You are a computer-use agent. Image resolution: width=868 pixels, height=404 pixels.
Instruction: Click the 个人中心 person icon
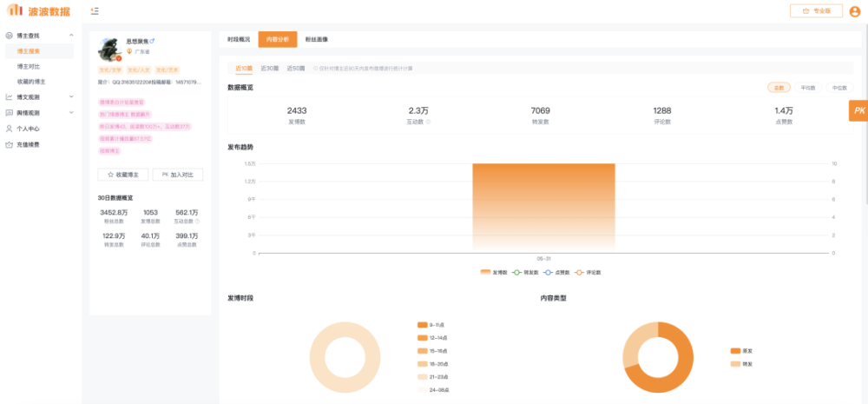(x=9, y=129)
